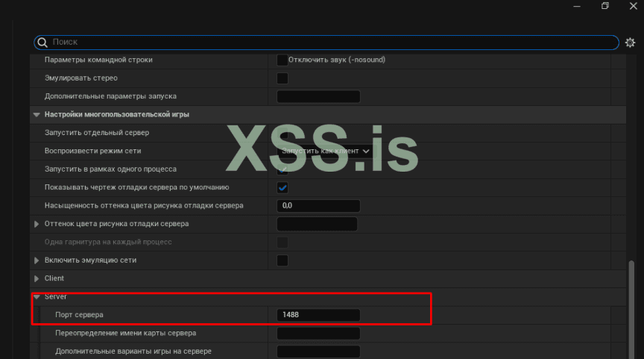Click the Дополнительные варианты игры на сервере field

click(x=318, y=352)
